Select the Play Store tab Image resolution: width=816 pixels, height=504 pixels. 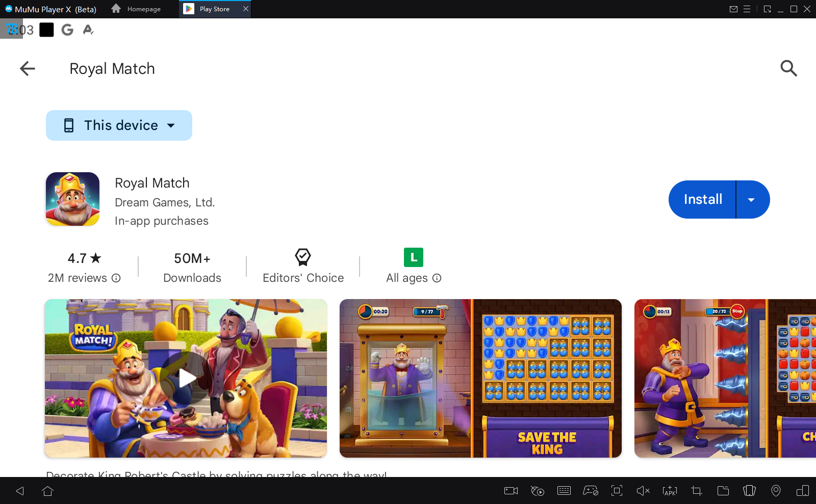(214, 9)
